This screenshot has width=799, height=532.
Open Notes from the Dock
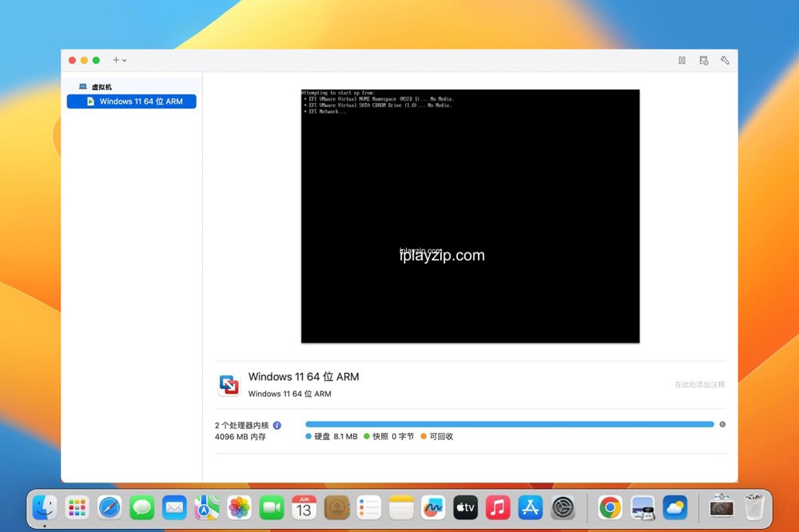click(x=401, y=507)
